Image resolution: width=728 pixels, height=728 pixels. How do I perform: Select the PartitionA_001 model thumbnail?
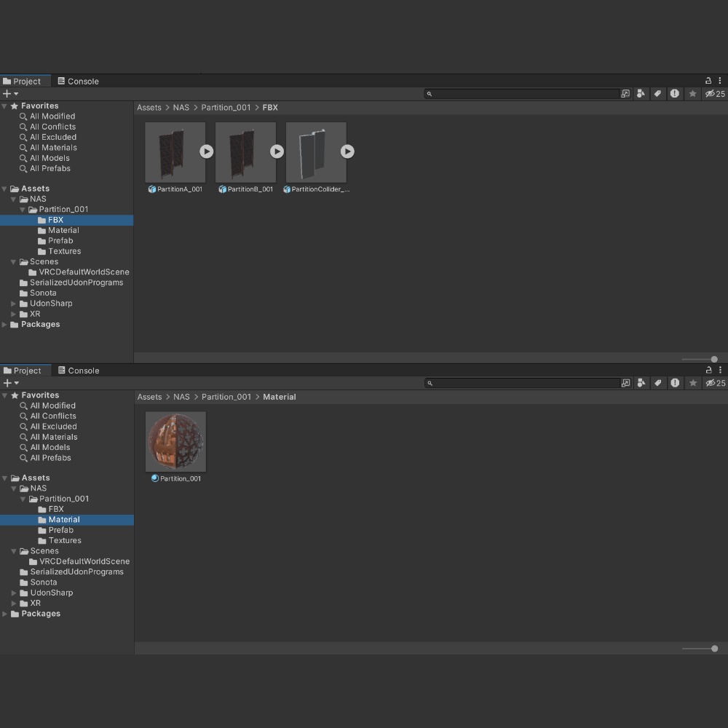coord(175,152)
